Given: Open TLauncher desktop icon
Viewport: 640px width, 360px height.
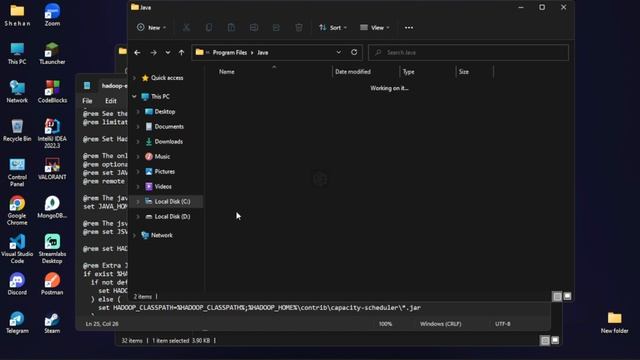Looking at the screenshot, I should (x=52, y=53).
